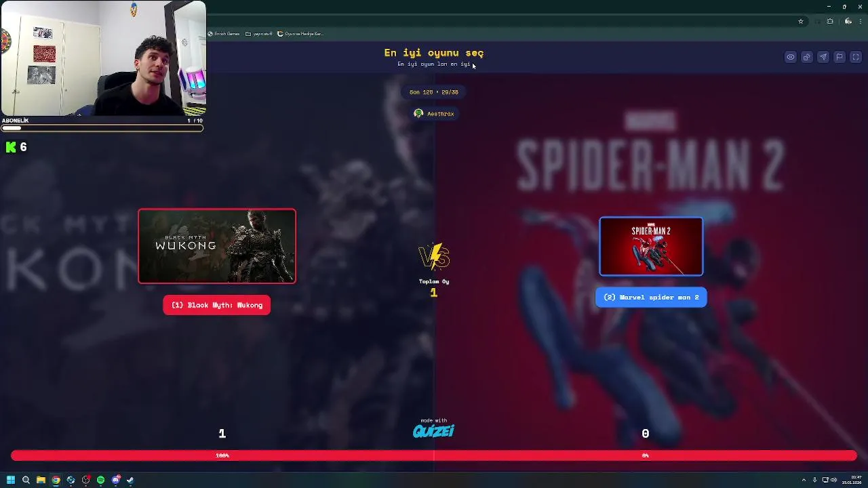Image resolution: width=868 pixels, height=488 pixels.
Task: Open the Enrich Games bookmark
Action: [x=224, y=34]
